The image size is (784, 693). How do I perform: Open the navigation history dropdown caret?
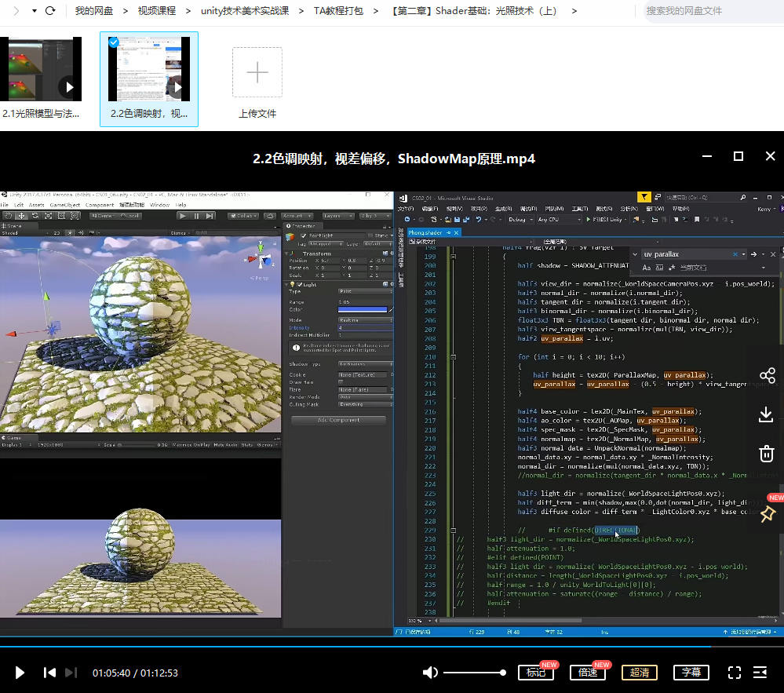34,10
